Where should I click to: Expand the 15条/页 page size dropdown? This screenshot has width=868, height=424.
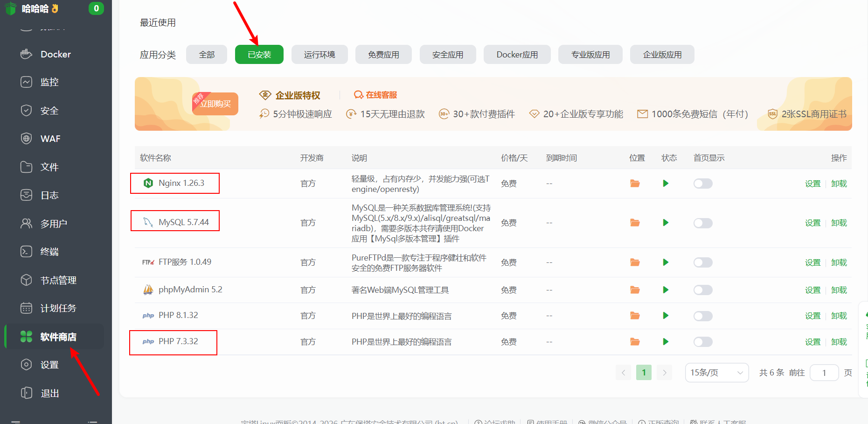(717, 373)
